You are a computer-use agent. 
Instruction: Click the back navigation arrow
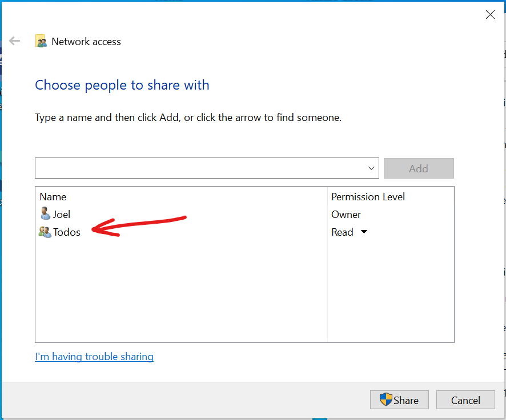(14, 41)
